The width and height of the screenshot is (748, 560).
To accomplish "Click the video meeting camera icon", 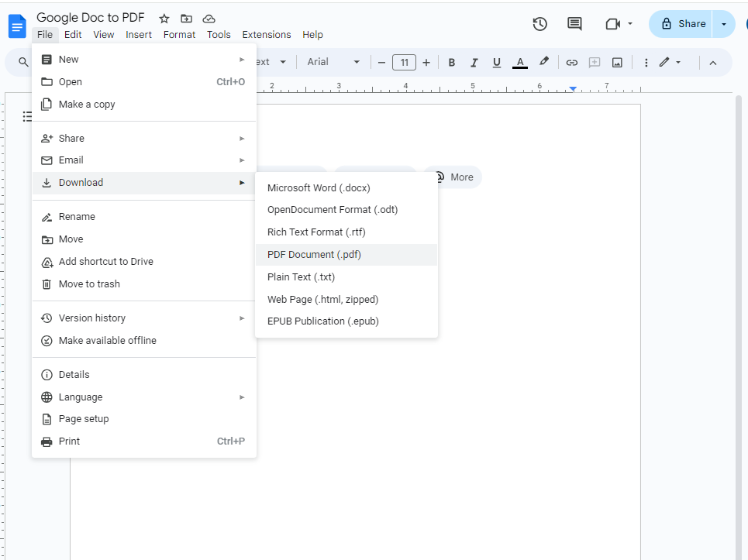I will [x=613, y=24].
